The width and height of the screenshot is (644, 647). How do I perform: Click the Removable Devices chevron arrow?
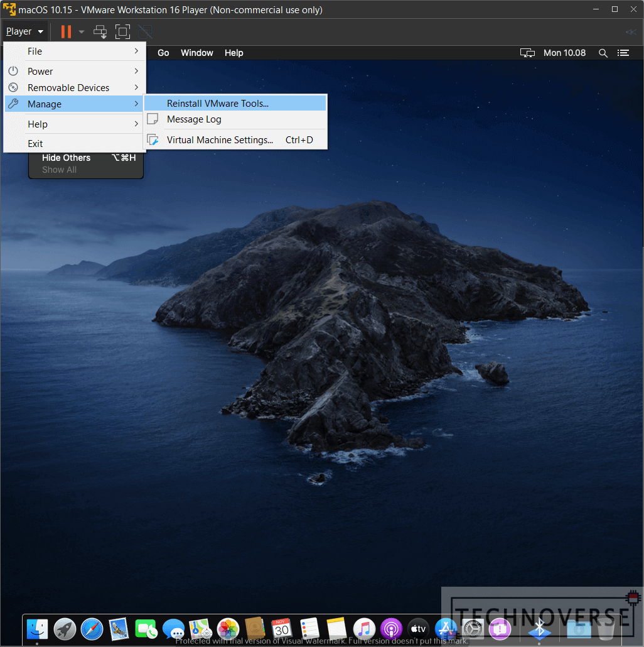coord(136,87)
